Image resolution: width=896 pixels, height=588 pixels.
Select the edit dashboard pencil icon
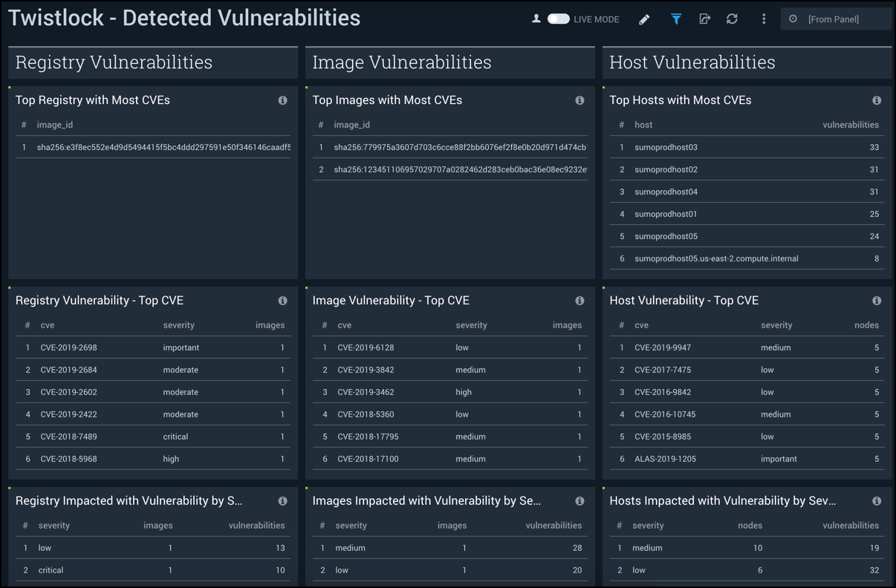(x=645, y=19)
